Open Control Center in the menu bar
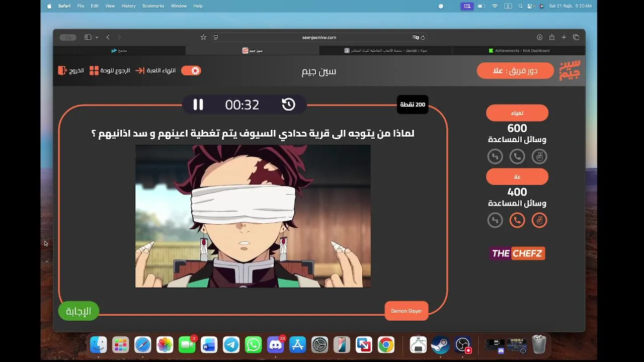 coord(530,6)
